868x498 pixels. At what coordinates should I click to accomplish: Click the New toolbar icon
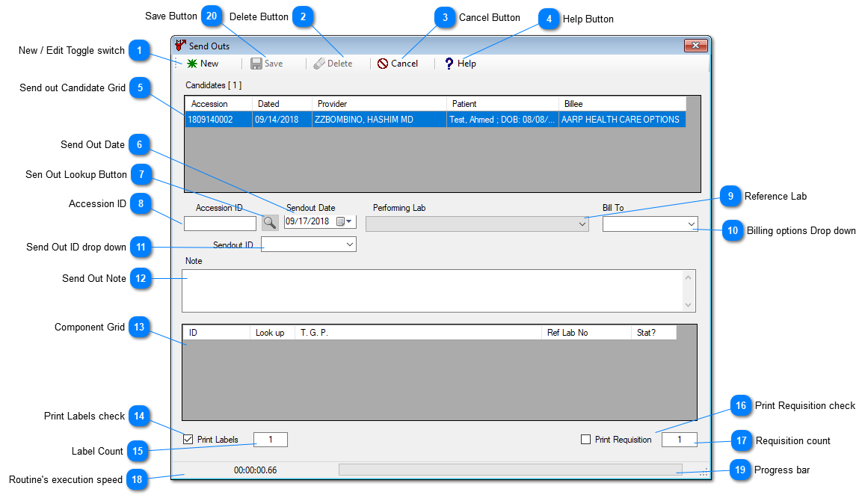192,64
